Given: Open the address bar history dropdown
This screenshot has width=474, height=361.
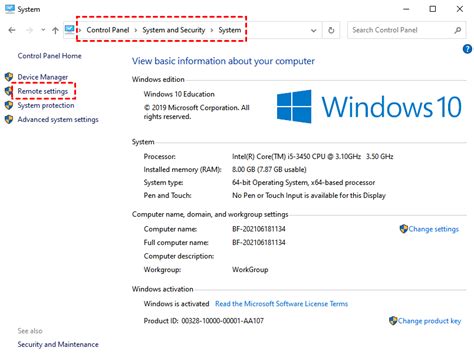Looking at the screenshot, I should click(x=314, y=30).
